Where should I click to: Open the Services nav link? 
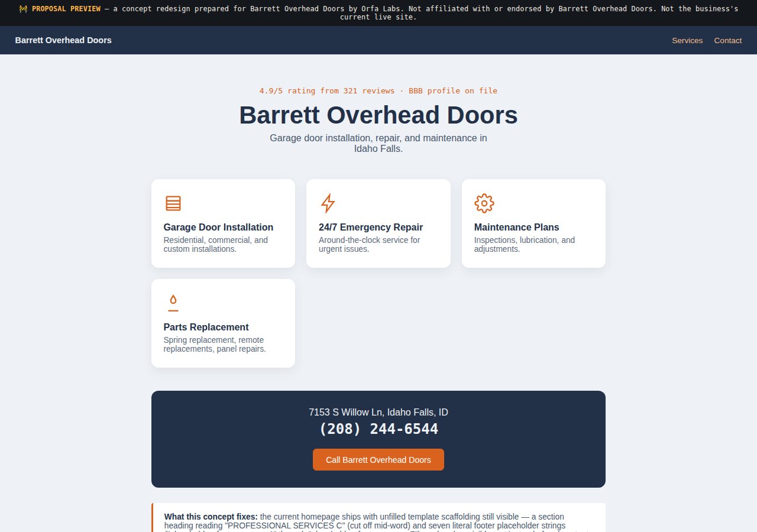pos(687,40)
